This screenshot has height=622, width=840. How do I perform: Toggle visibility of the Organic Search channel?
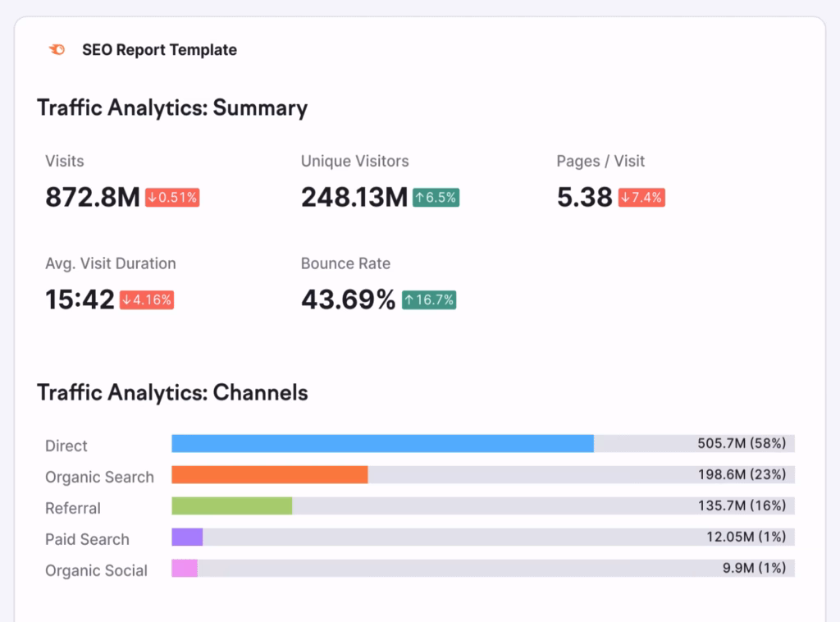[99, 477]
